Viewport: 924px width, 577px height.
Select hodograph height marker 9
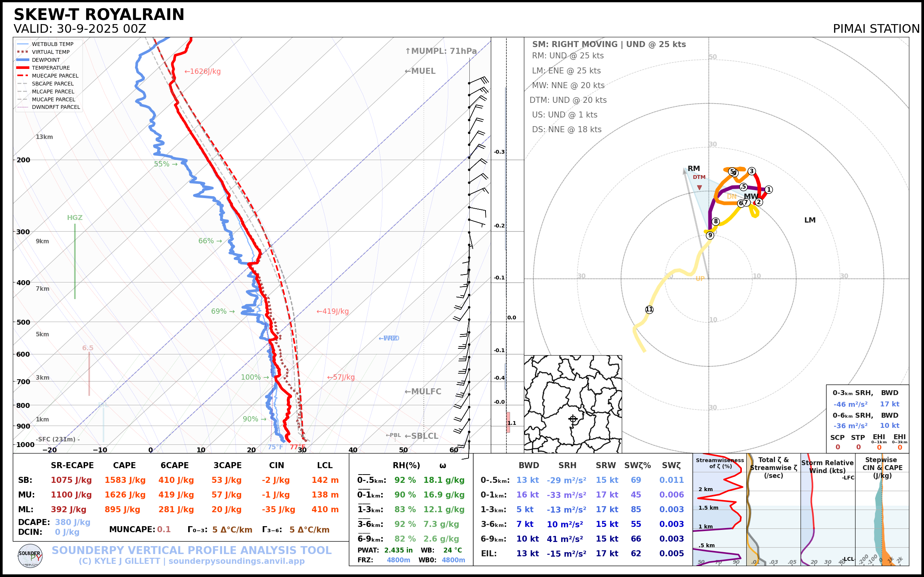click(x=710, y=235)
